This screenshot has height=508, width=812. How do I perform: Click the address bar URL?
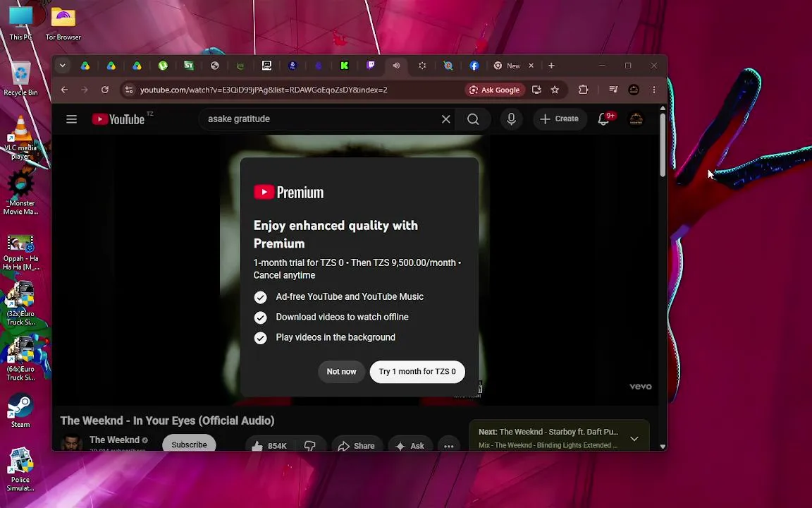(264, 90)
